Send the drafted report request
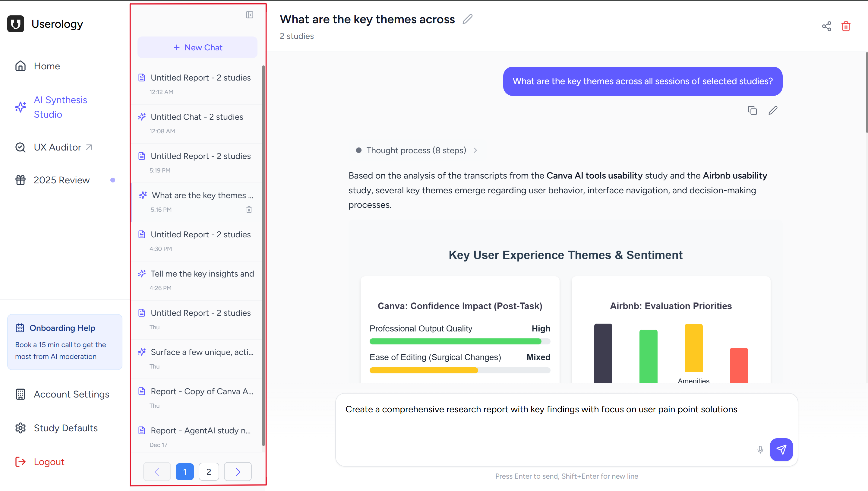The height and width of the screenshot is (491, 868). pos(782,449)
